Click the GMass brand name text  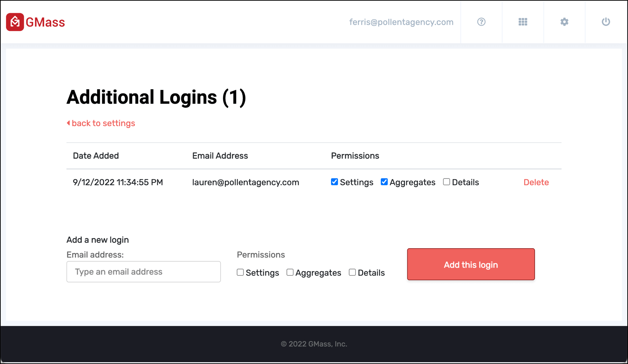45,22
